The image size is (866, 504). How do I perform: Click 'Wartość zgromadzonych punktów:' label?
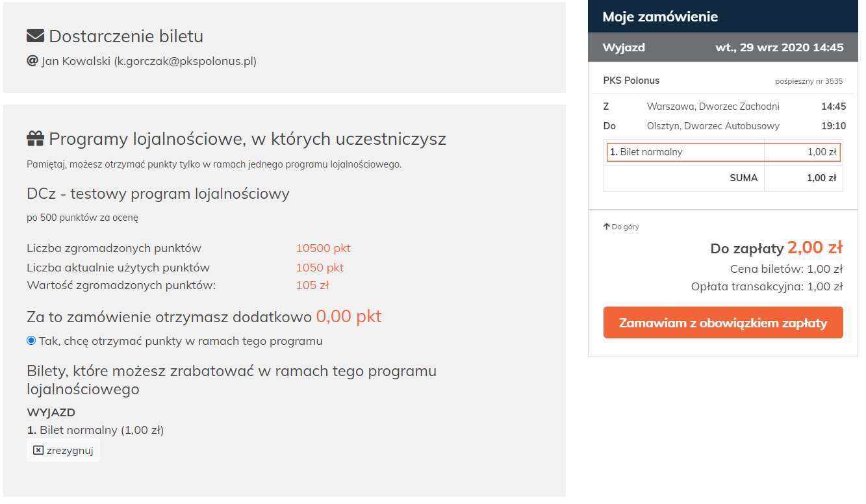[121, 285]
